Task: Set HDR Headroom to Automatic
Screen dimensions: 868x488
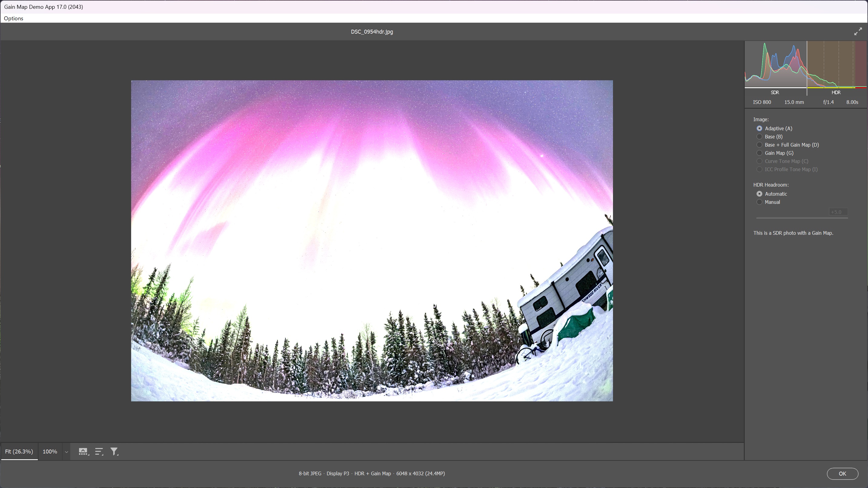Action: (x=760, y=194)
